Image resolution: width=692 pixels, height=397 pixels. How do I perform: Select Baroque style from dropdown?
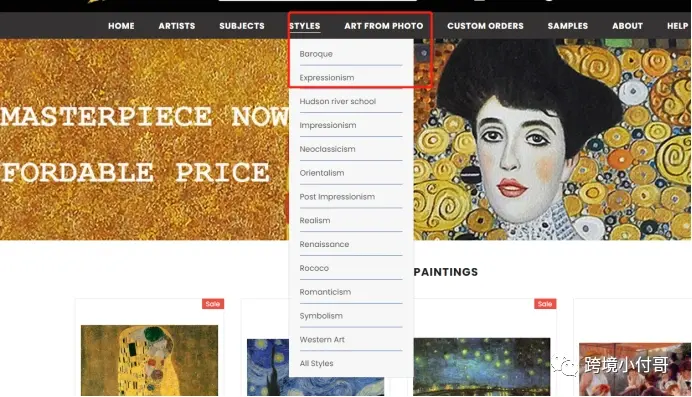[x=316, y=54]
